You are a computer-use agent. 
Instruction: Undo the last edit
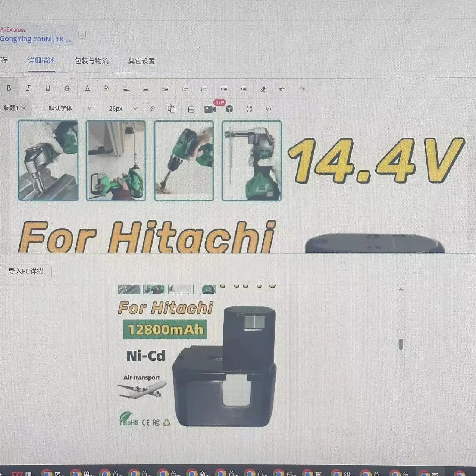click(x=282, y=88)
